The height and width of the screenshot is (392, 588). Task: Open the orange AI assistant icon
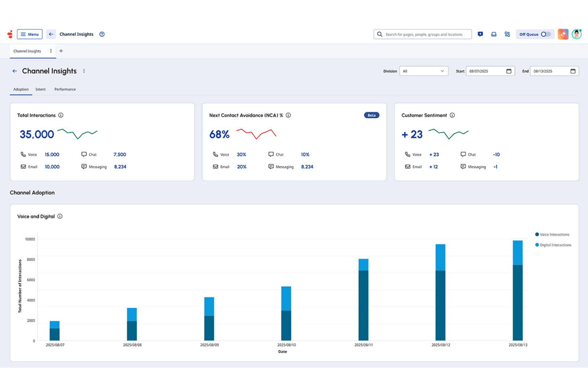(563, 34)
